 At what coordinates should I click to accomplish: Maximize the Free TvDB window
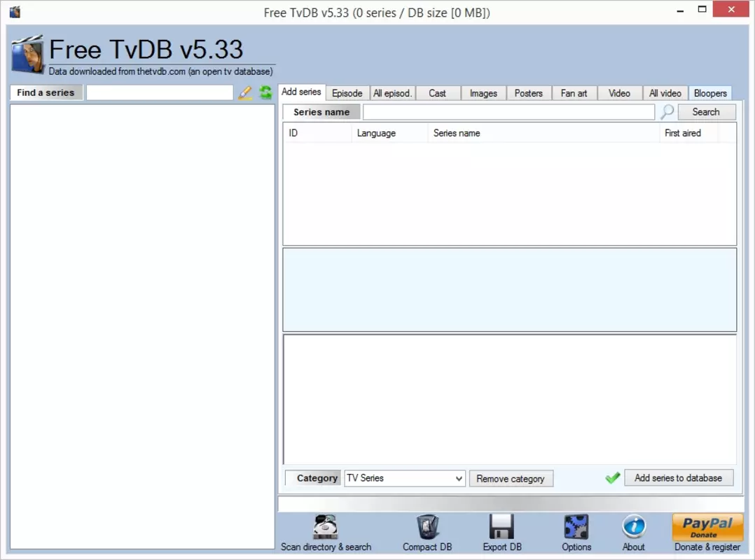[702, 9]
